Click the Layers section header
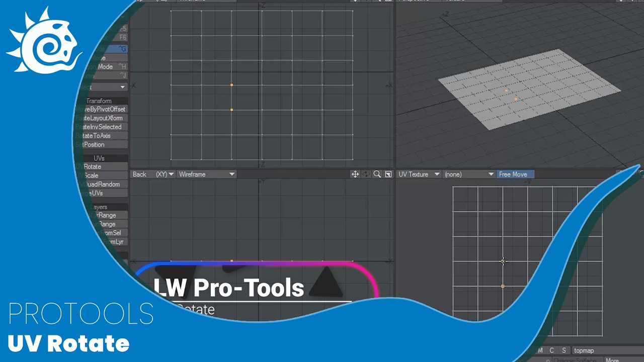The height and width of the screenshot is (362, 644). coord(100,207)
